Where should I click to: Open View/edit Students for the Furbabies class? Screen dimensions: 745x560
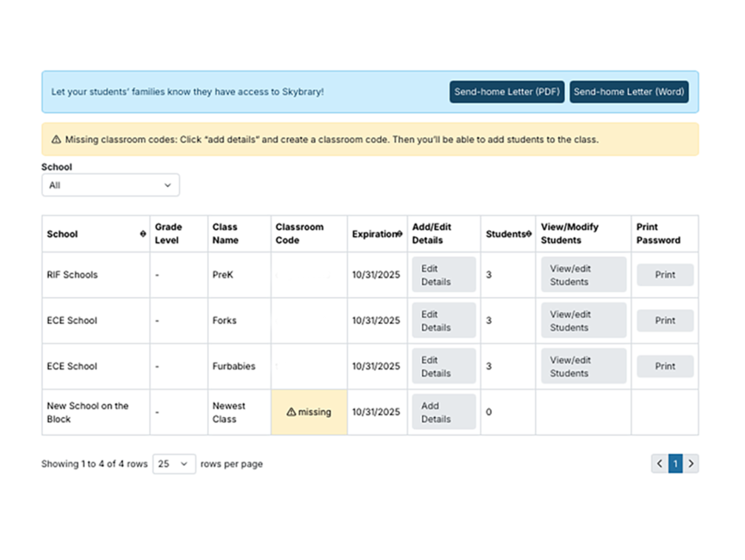(583, 366)
